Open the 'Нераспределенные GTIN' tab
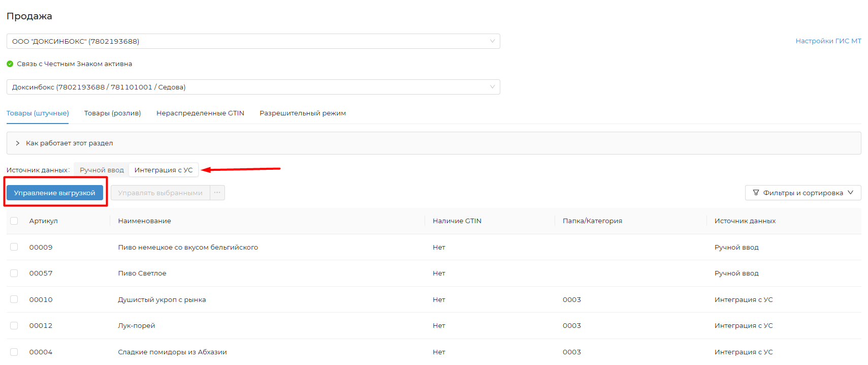Viewport: 868px width, 365px height. click(200, 113)
